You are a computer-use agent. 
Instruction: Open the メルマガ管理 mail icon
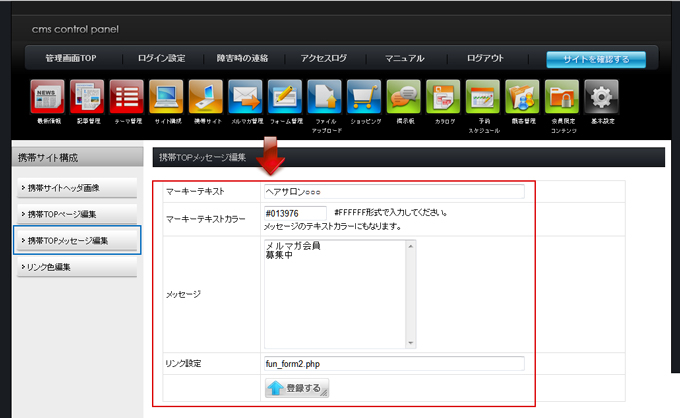pyautogui.click(x=245, y=97)
